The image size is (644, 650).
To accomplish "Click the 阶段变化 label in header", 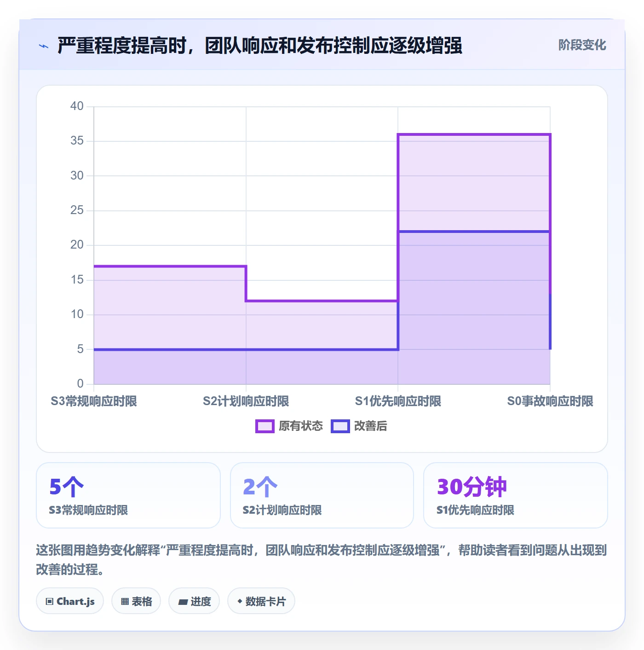I will coord(582,45).
